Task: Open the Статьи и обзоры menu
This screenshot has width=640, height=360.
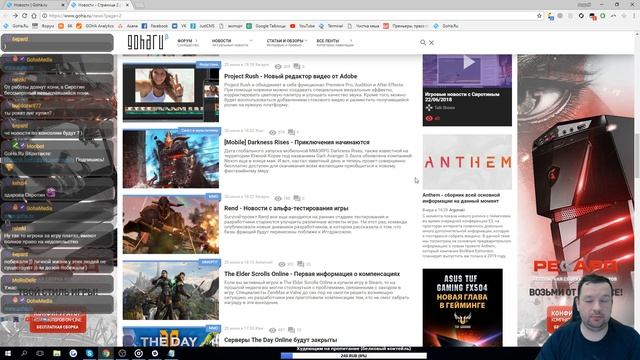Action: [285, 41]
